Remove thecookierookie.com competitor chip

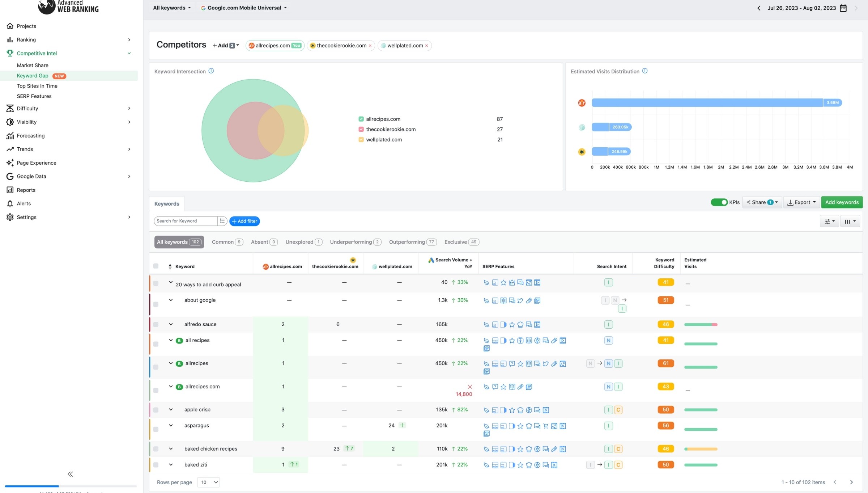tap(370, 46)
